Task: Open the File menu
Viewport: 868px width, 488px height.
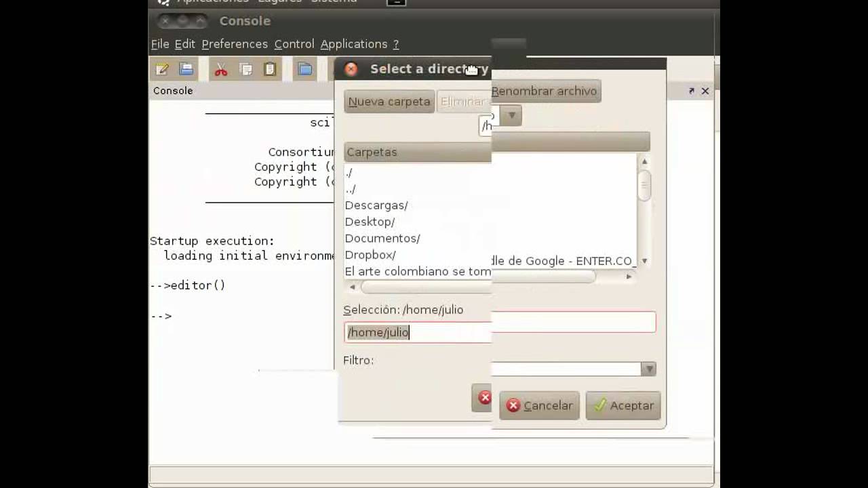Action: 160,44
